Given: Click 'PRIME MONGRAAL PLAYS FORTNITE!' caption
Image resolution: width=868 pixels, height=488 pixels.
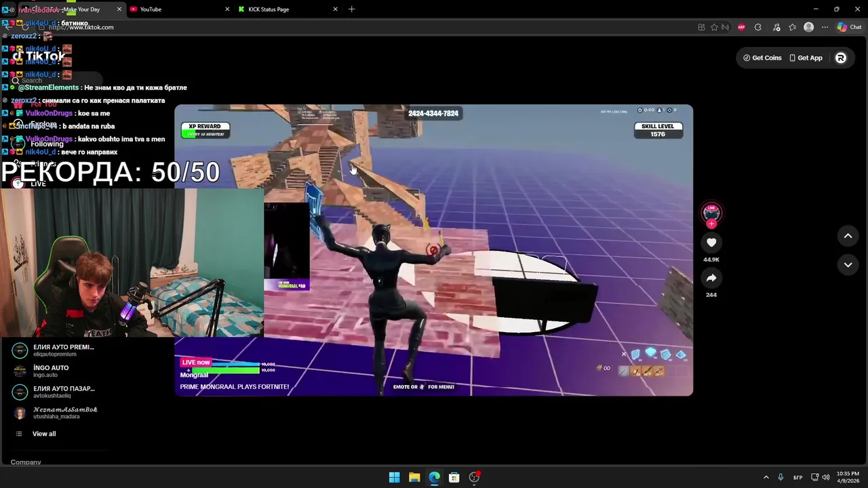Looking at the screenshot, I should click(x=235, y=386).
